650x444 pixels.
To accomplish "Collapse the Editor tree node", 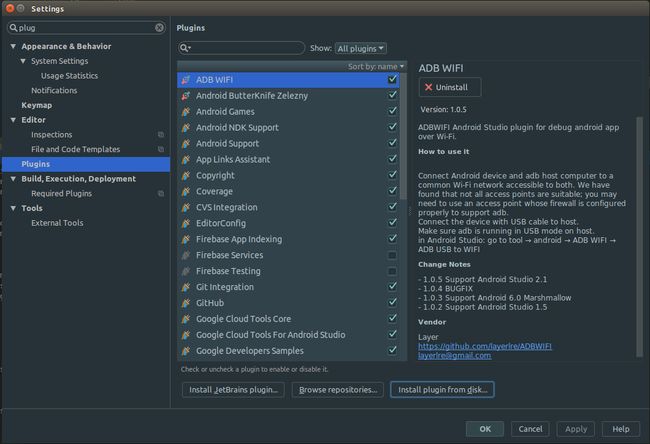I will coord(13,120).
